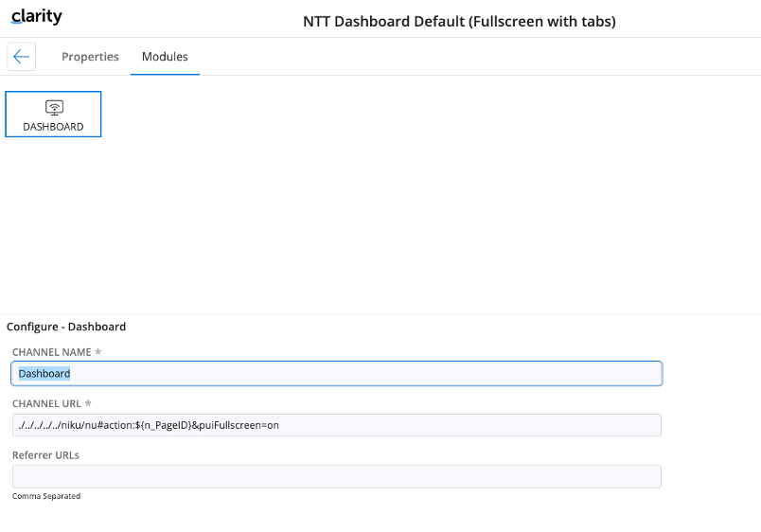Image resolution: width=761 pixels, height=532 pixels.
Task: Click the CHANNEL URL label
Action: 46,404
